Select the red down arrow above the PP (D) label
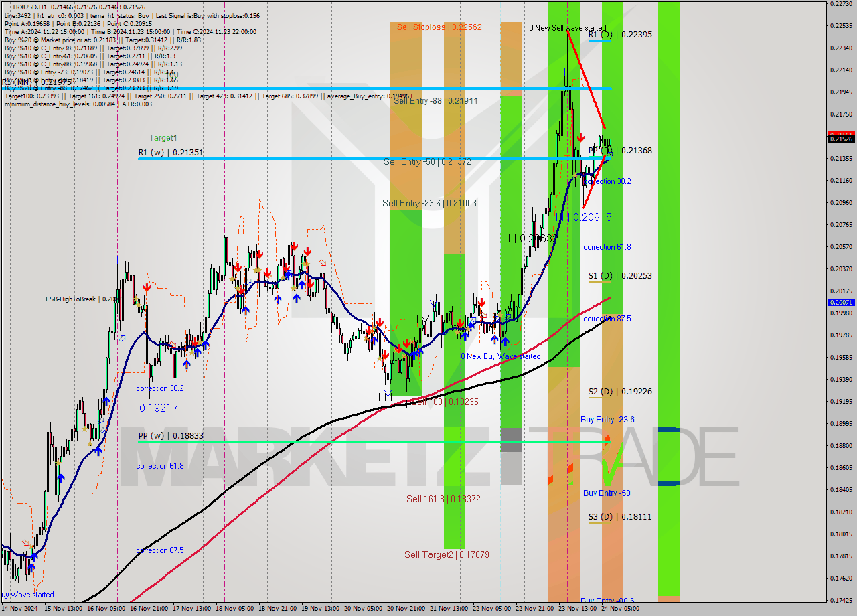857x616 pixels. [581, 137]
